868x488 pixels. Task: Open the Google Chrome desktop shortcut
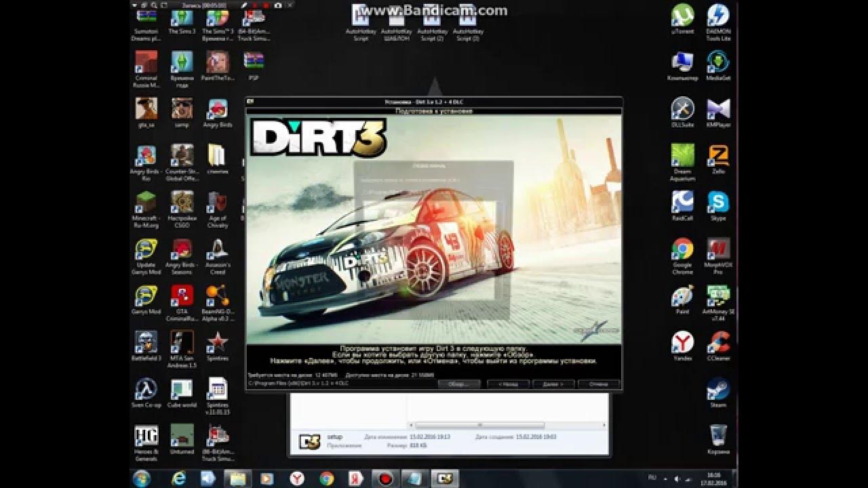tap(682, 256)
